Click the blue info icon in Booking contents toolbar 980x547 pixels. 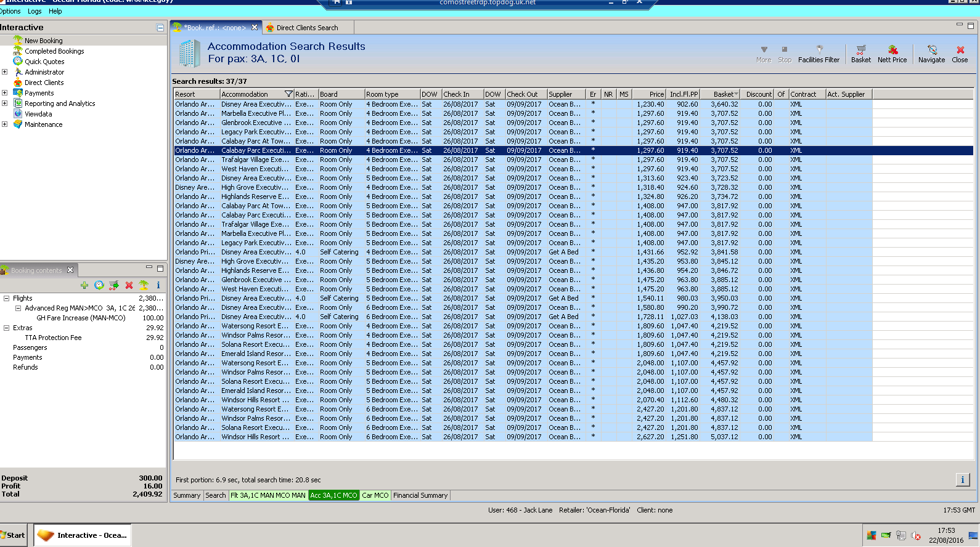pyautogui.click(x=158, y=285)
